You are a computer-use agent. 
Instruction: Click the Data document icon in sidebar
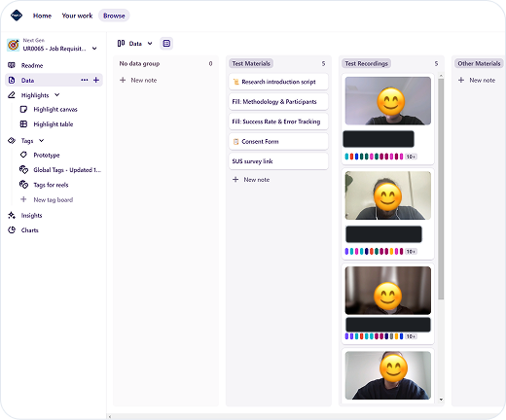coord(12,80)
